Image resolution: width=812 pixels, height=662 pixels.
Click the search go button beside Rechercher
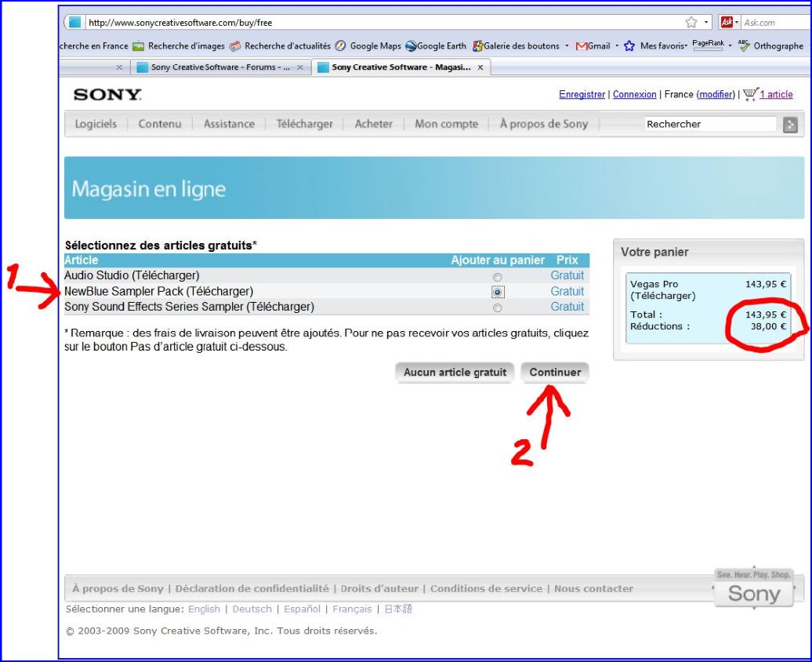[790, 125]
